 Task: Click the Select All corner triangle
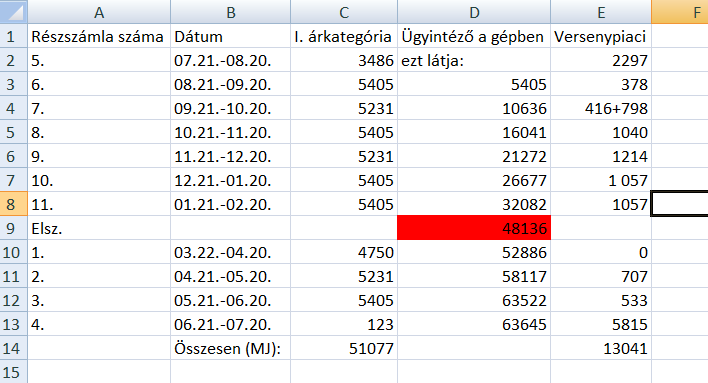click(x=14, y=11)
